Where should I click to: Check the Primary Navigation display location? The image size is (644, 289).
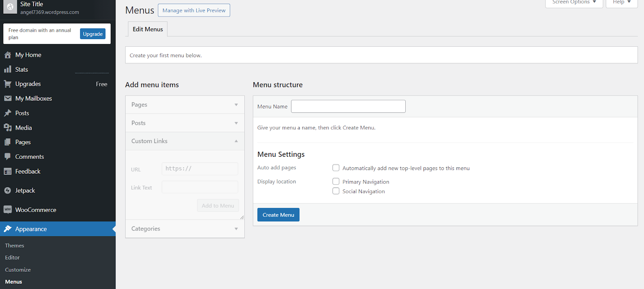pyautogui.click(x=336, y=181)
